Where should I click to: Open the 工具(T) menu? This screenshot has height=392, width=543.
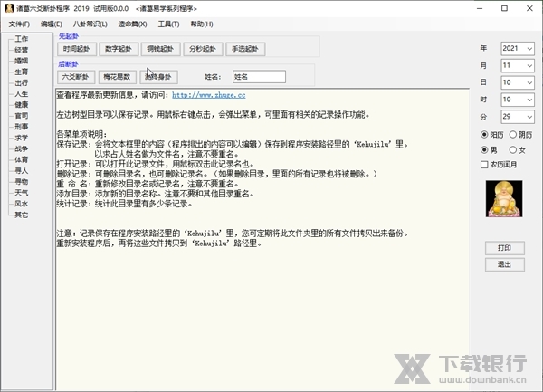pos(168,24)
